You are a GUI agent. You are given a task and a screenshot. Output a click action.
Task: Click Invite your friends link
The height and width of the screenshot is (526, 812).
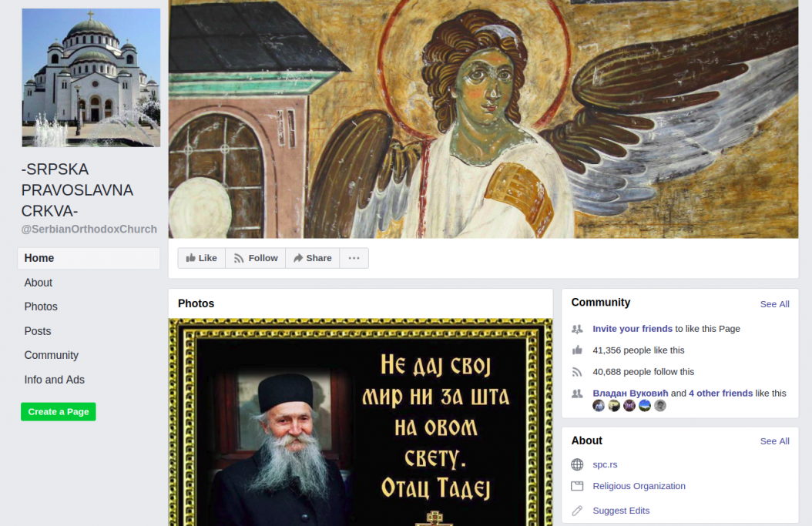pos(632,329)
